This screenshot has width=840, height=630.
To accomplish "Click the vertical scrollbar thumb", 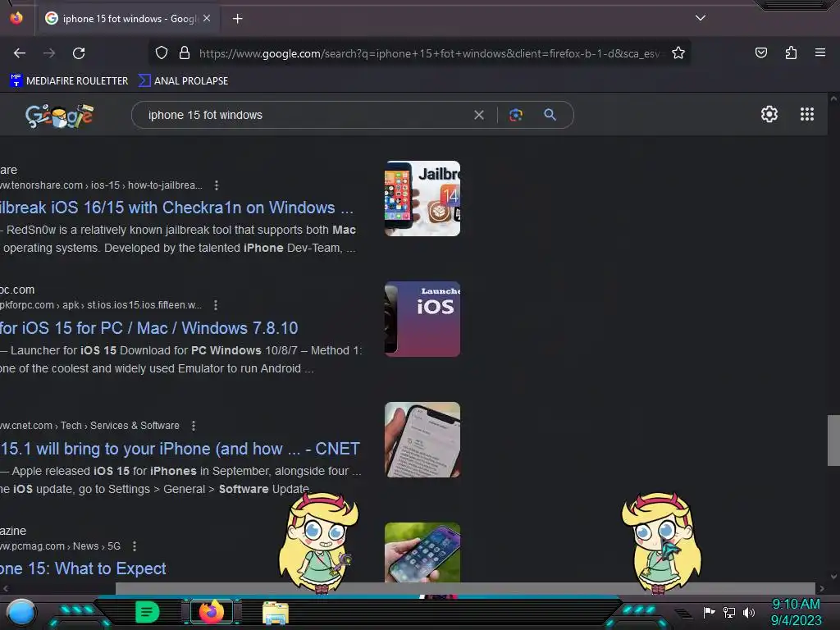I will [x=833, y=441].
